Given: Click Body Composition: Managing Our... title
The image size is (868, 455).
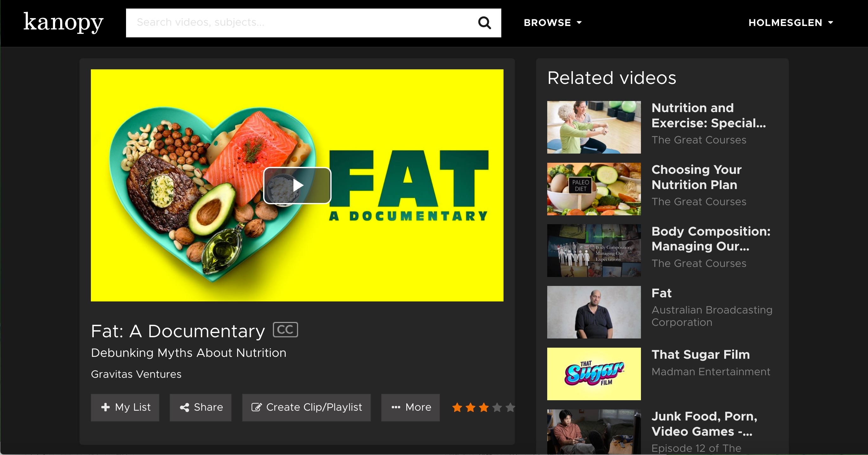Looking at the screenshot, I should coord(711,239).
